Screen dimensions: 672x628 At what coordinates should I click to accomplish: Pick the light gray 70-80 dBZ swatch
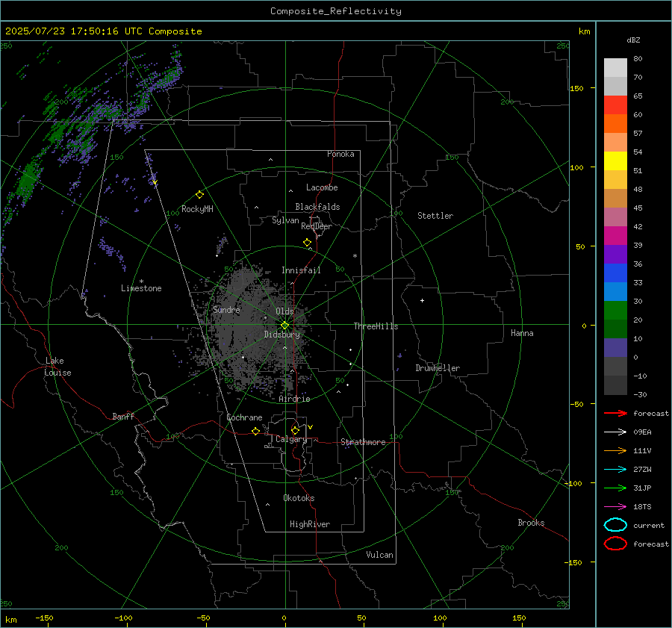tap(615, 68)
